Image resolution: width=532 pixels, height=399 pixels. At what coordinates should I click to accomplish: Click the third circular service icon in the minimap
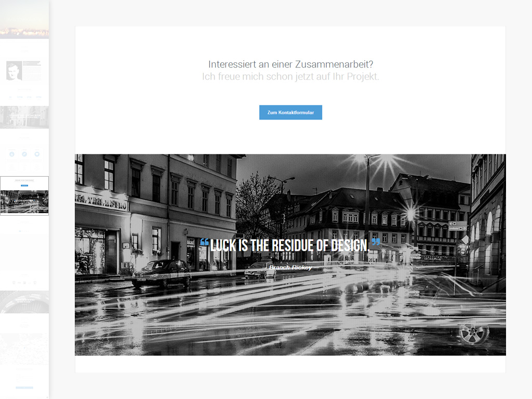[37, 154]
